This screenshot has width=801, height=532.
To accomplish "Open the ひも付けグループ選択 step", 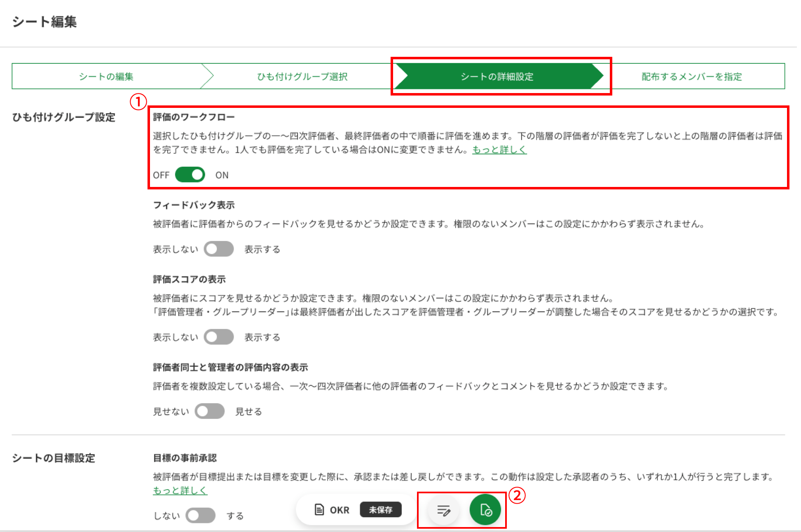I will (302, 77).
